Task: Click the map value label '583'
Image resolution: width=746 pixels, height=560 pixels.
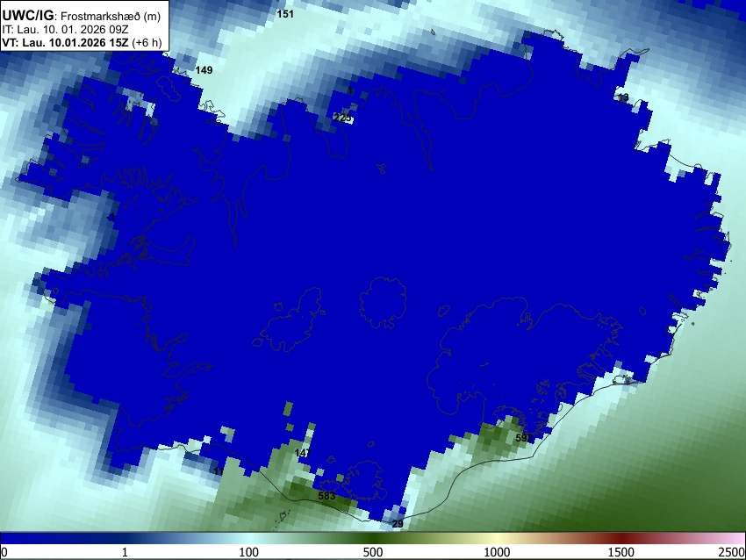Action: (x=326, y=496)
